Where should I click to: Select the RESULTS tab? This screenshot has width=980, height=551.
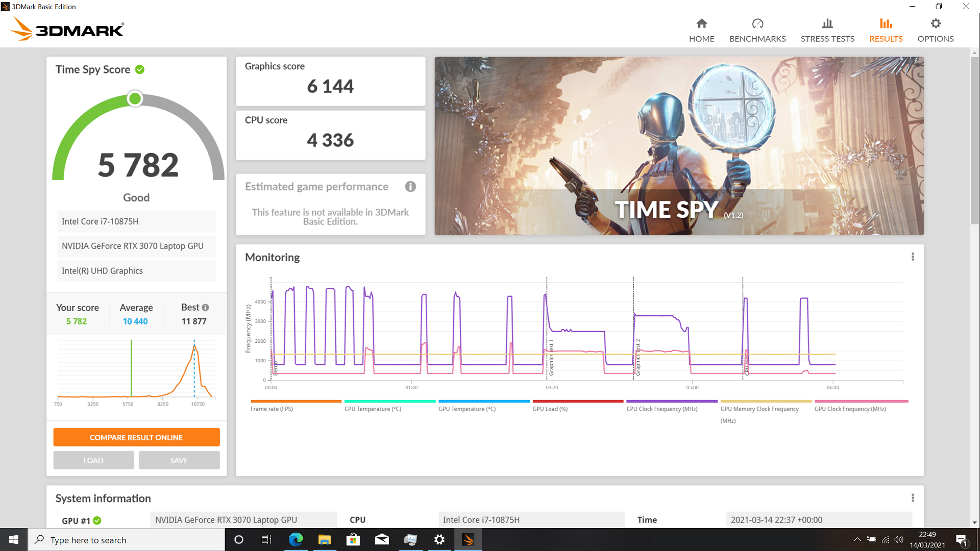pyautogui.click(x=886, y=31)
